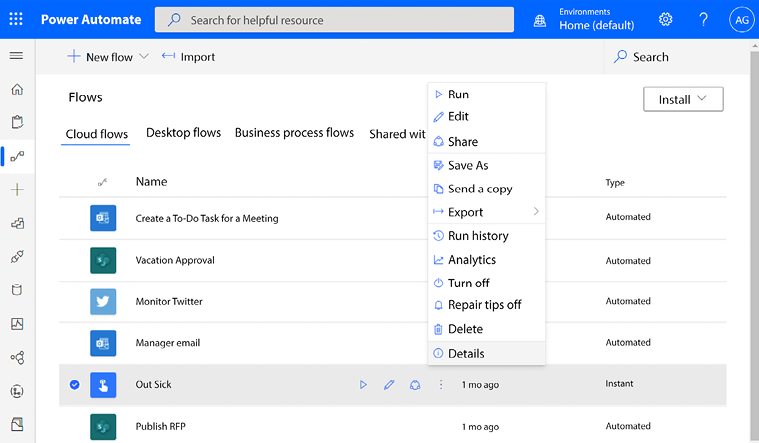Choose Repair tips off menu item
This screenshot has height=443, width=759.
[486, 305]
